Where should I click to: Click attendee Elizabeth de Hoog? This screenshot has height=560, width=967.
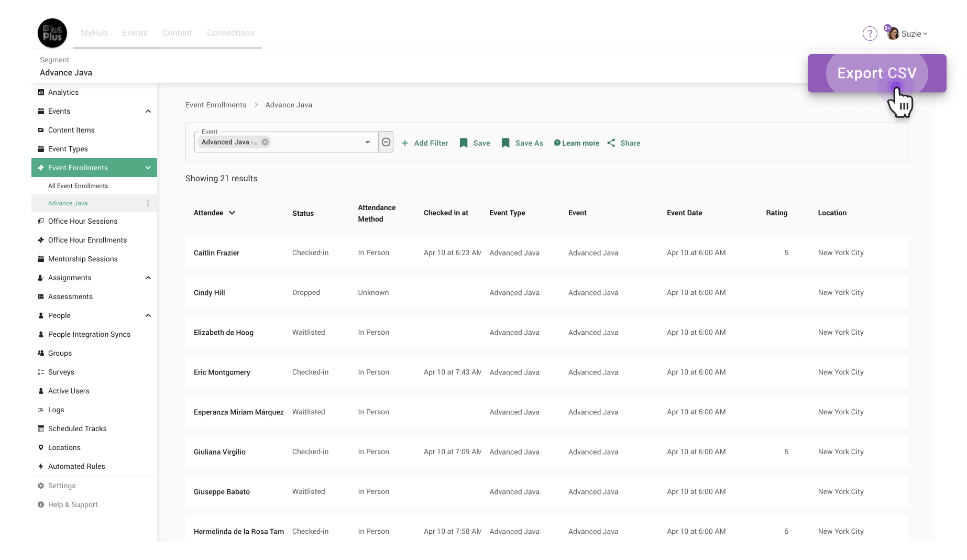[223, 332]
